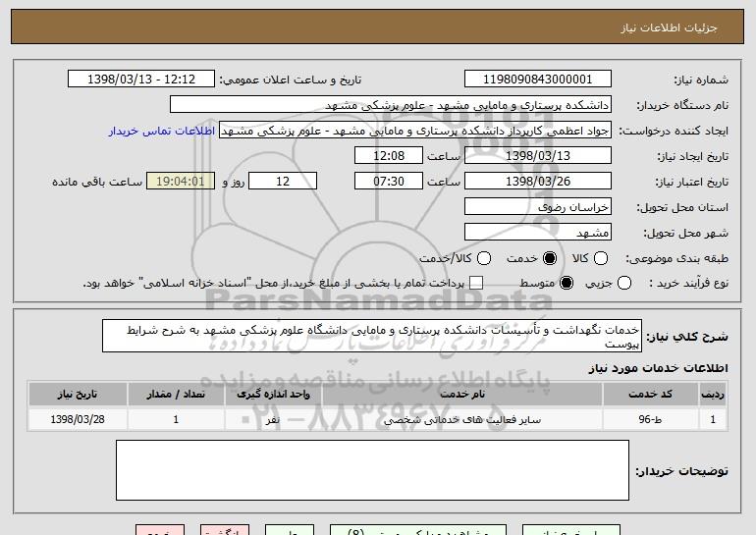Click the remaining days field 12
Viewport: 756px width, 535px height.
coord(283,182)
